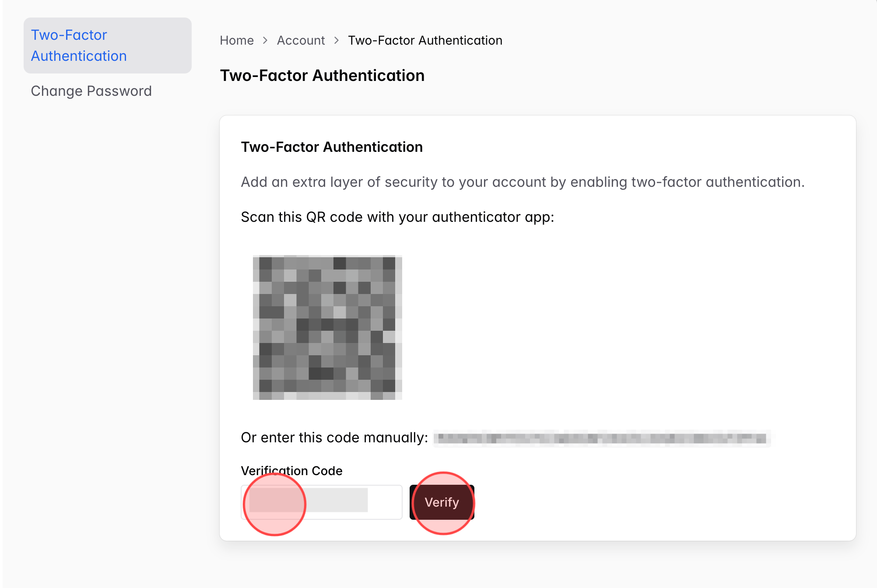877x588 pixels.
Task: Click the scan QR code instruction line
Action: [x=397, y=217]
